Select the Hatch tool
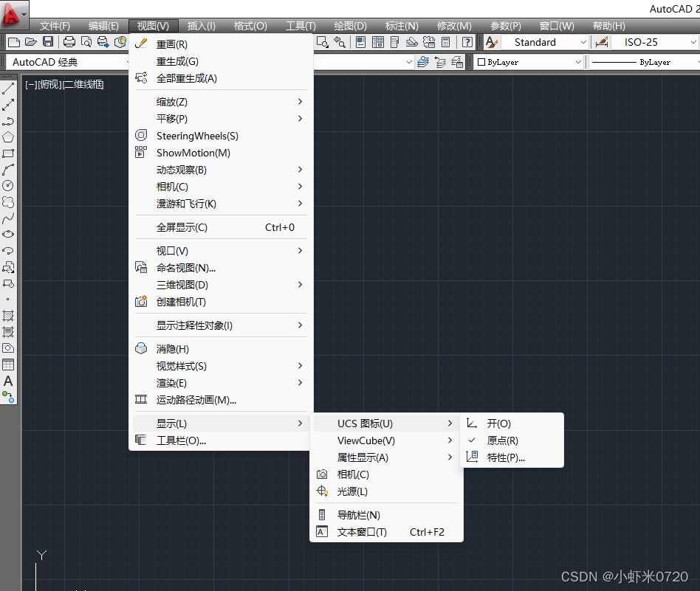The image size is (700, 591). 8,316
